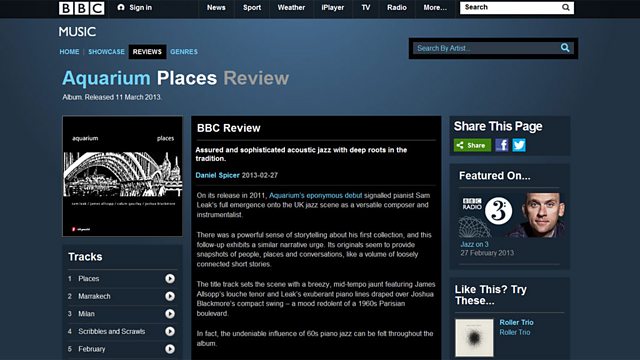Open the bold Roller Trio artist link
Image resolution: width=640 pixels, height=360 pixels.
coord(516,322)
